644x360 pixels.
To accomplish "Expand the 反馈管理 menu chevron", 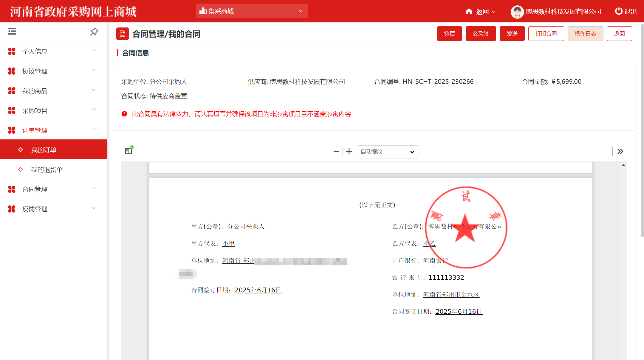I will coord(94,208).
